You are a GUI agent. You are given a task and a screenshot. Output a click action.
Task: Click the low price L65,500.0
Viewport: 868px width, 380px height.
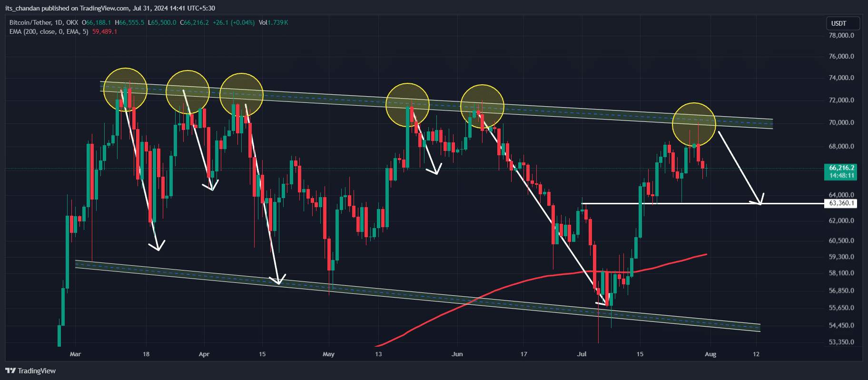coord(162,22)
